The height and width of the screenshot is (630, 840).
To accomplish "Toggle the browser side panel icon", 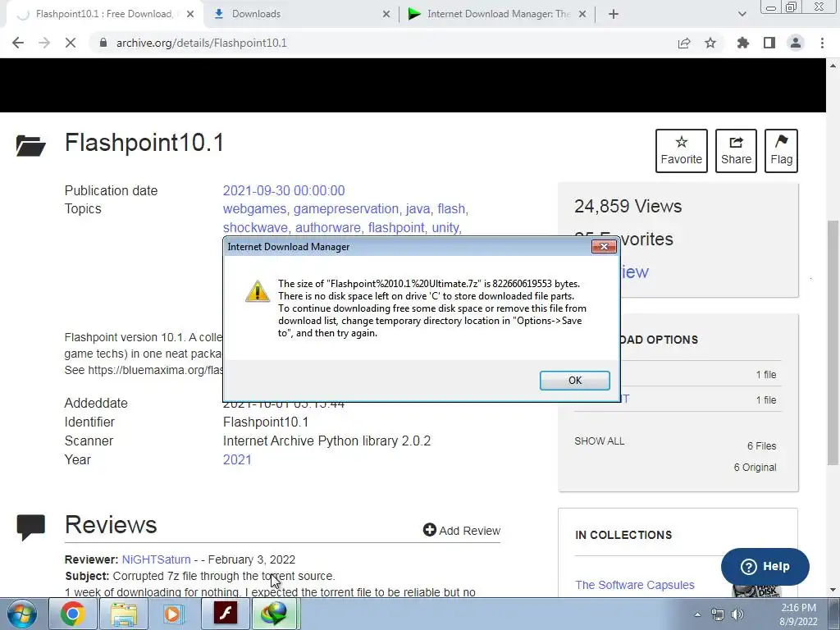I will point(769,43).
